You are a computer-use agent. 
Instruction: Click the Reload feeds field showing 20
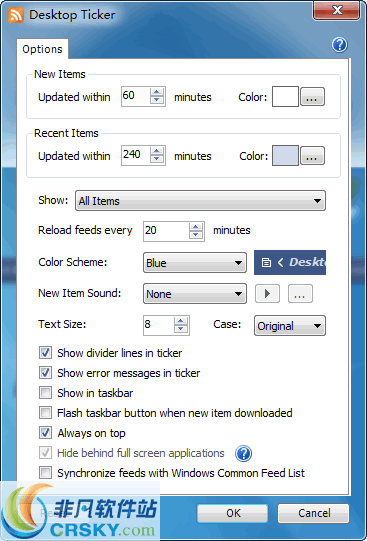(x=167, y=231)
